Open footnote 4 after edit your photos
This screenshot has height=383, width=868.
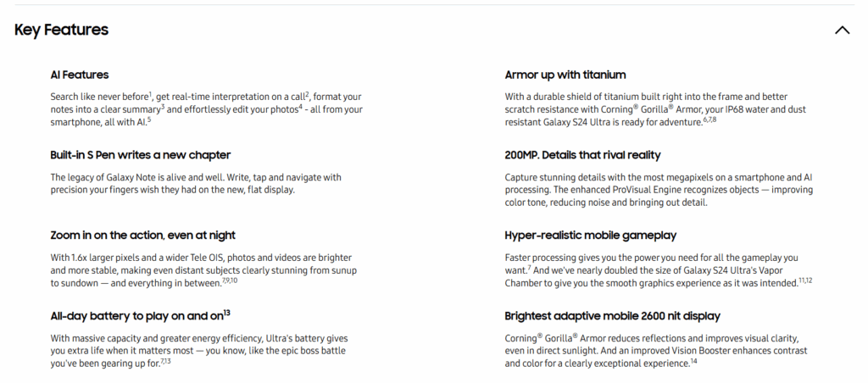coord(300,106)
